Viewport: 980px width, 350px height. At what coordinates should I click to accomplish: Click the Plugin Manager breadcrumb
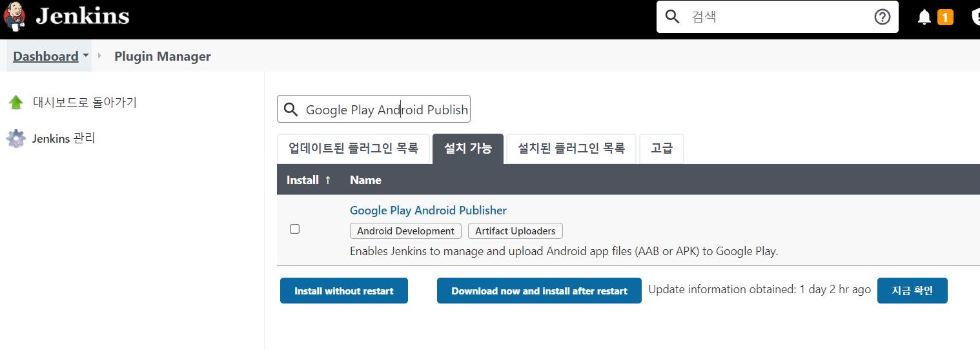click(x=163, y=56)
